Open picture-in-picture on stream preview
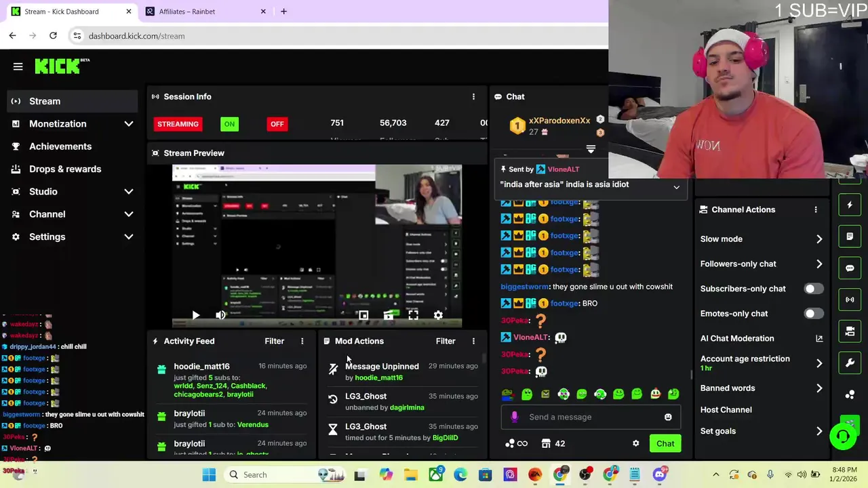Screen dimensions: 868x488 point(363,315)
